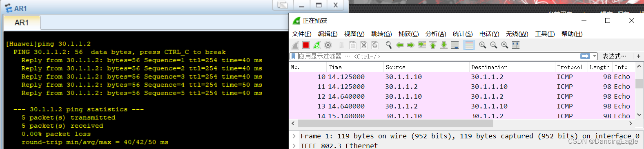Select packet number 10 row
Image resolution: width=644 pixels, height=149 pixels.
click(462, 77)
